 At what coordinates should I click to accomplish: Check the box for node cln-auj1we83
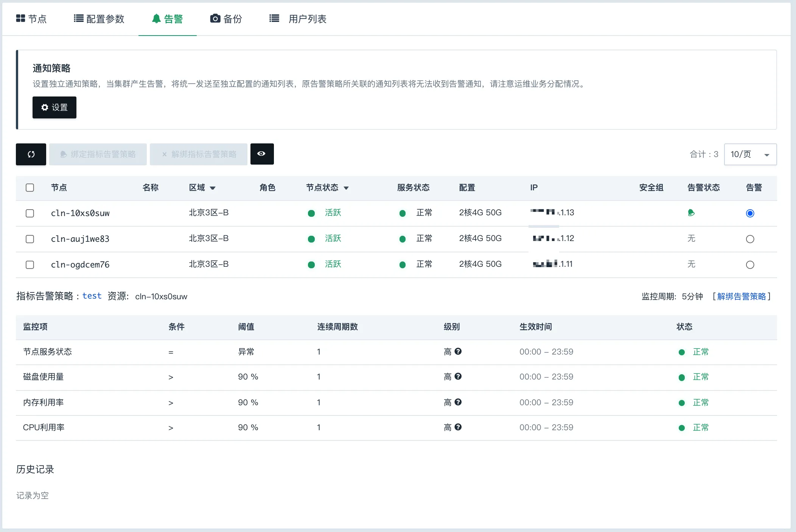click(30, 239)
